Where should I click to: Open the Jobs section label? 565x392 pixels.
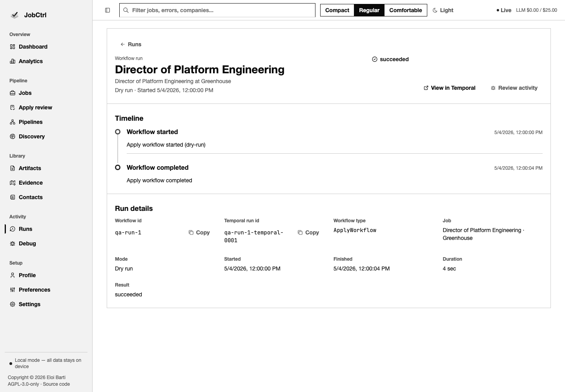[25, 93]
